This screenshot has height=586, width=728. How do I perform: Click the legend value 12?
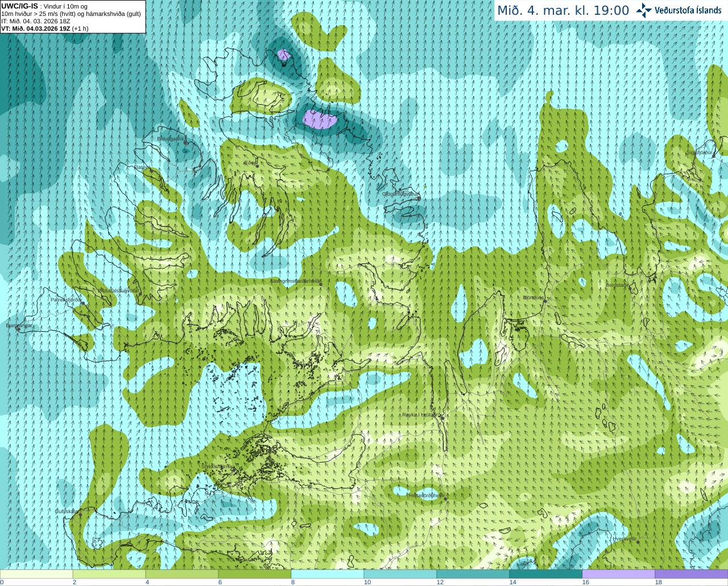(x=440, y=582)
